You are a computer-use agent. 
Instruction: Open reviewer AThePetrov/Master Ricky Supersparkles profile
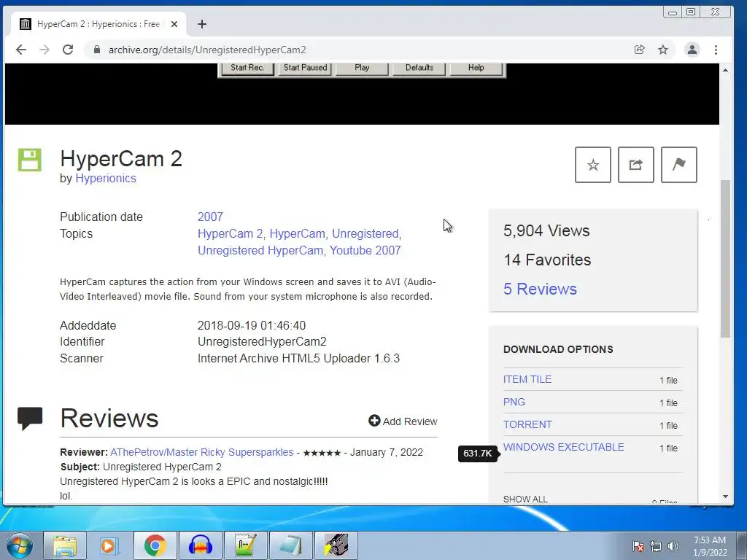coord(201,452)
